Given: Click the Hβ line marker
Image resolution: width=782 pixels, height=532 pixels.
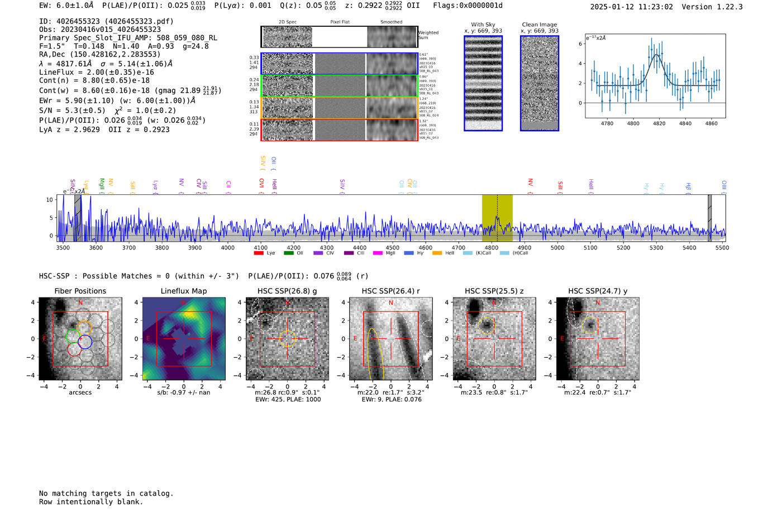Looking at the screenshot, I should (x=688, y=186).
